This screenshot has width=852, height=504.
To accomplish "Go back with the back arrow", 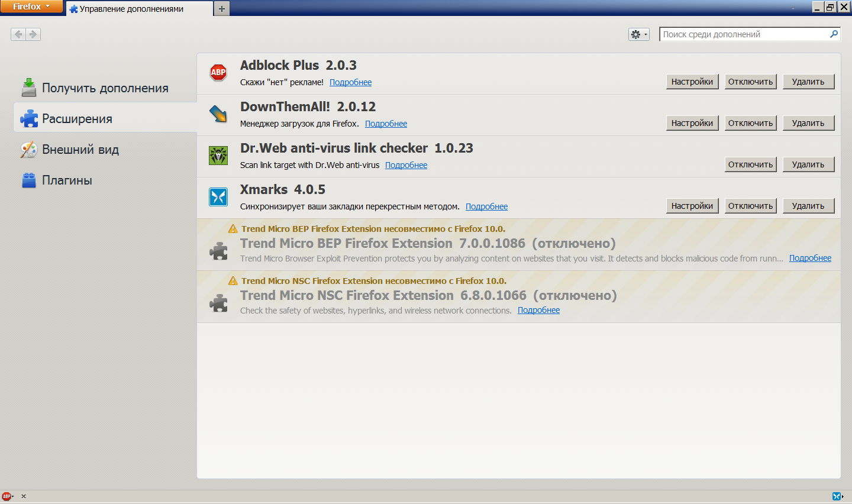I will pyautogui.click(x=18, y=34).
